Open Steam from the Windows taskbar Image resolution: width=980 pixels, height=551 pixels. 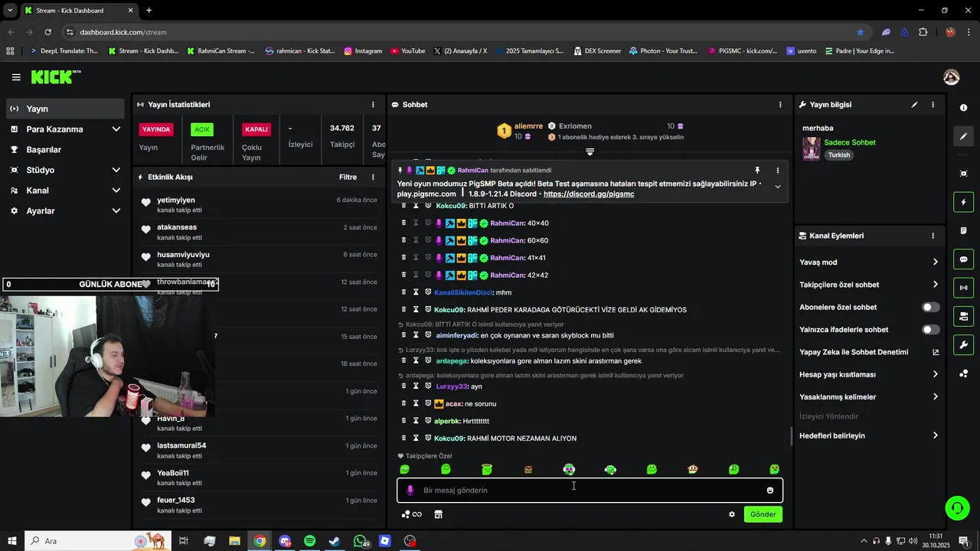tap(335, 541)
